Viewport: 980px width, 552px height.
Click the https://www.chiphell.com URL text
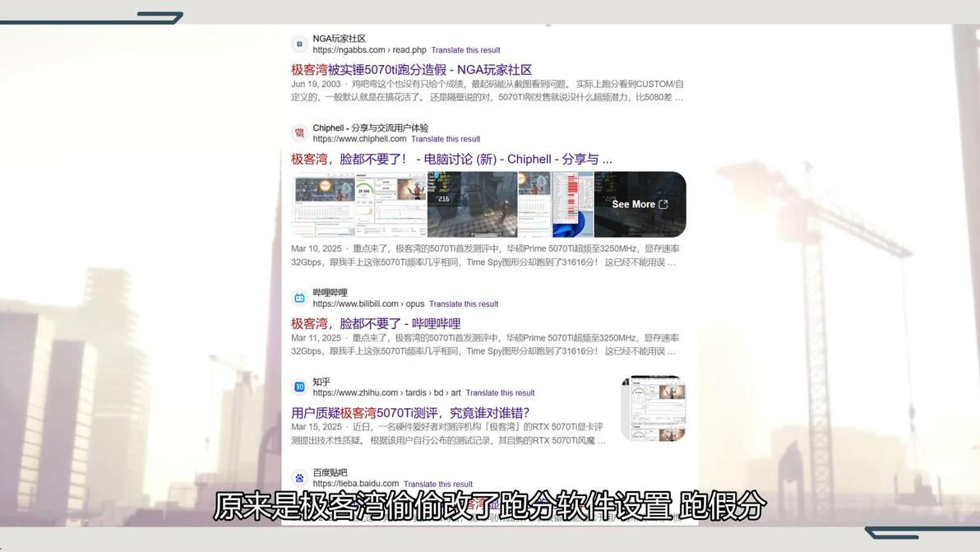[x=359, y=139]
